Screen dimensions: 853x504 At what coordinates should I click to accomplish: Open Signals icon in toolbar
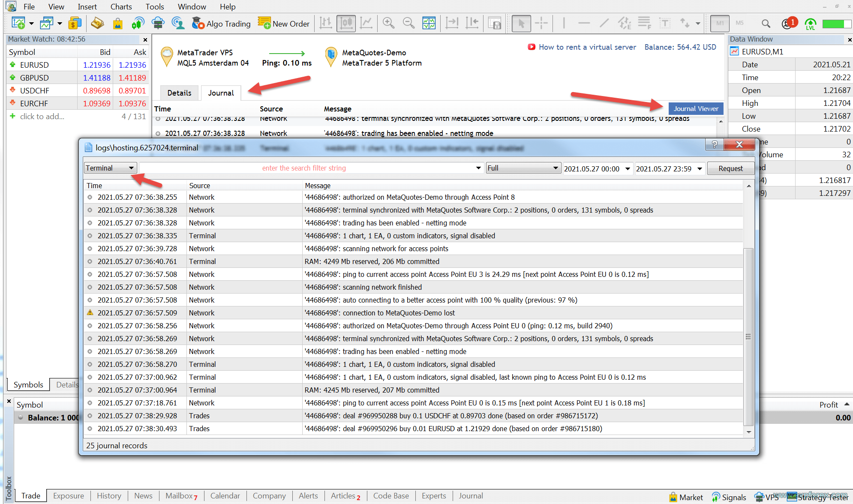(138, 23)
